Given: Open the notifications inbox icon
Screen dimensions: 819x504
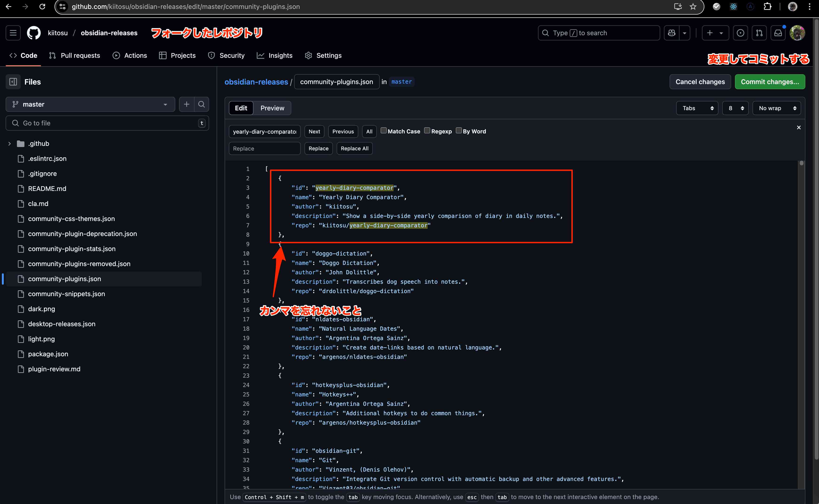Looking at the screenshot, I should tap(778, 33).
